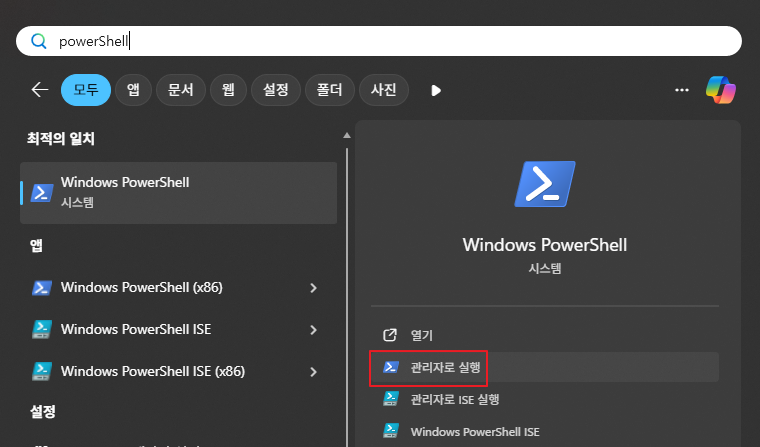Click the search magnifier icon

39,41
